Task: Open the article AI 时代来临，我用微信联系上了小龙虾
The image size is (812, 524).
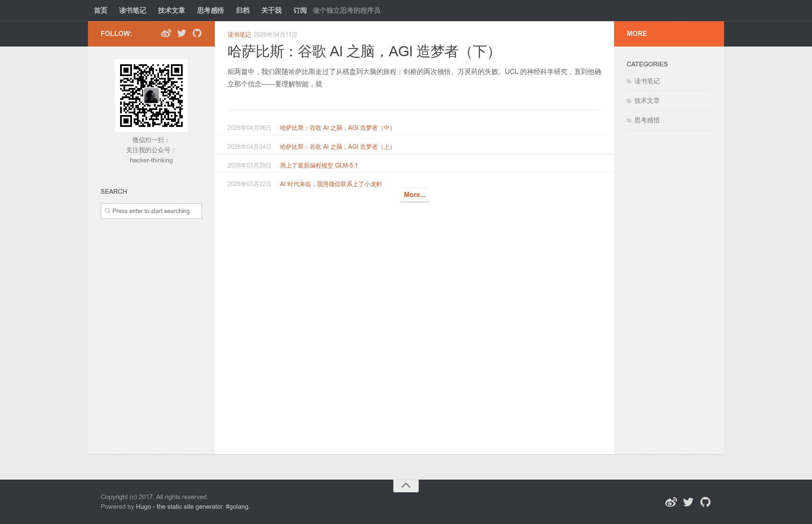Action: pyautogui.click(x=331, y=184)
